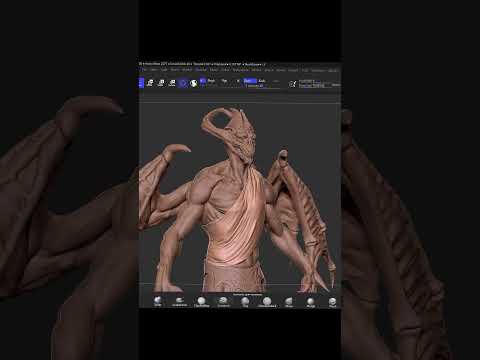Select the third brush sphere in bottom shelf
The height and width of the screenshot is (360, 480).
pos(201,301)
